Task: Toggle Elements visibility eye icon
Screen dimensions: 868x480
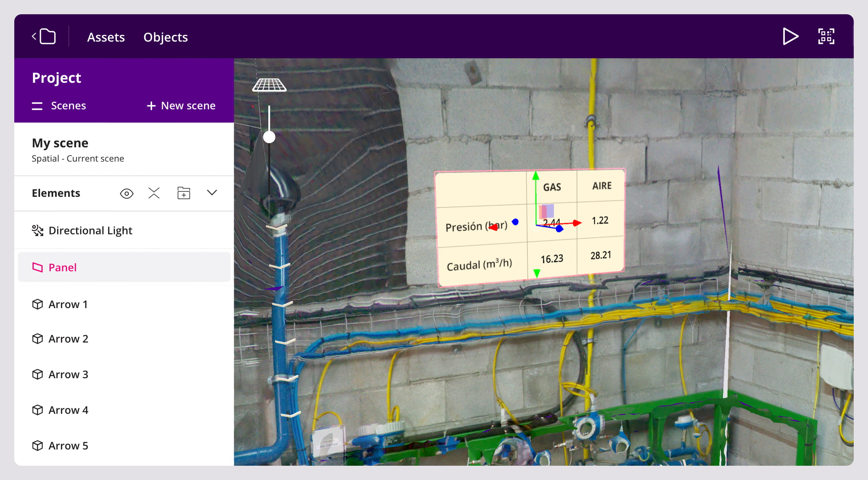Action: point(126,193)
